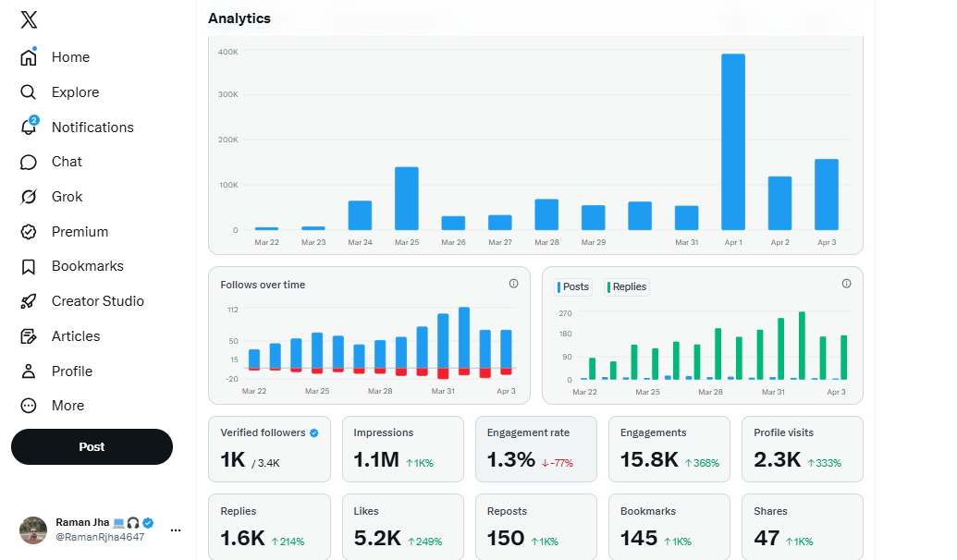This screenshot has height=560, width=957.
Task: Click the Mar 25 impressions bar
Action: 407,199
